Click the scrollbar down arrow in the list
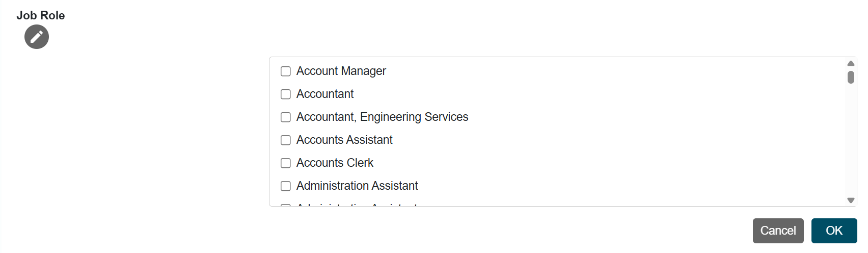 (x=851, y=200)
